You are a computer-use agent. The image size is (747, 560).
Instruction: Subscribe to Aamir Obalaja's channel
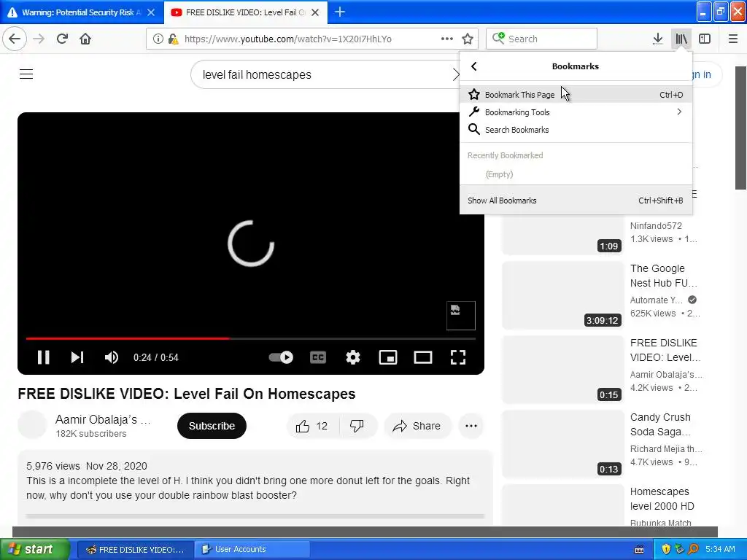[x=212, y=426]
